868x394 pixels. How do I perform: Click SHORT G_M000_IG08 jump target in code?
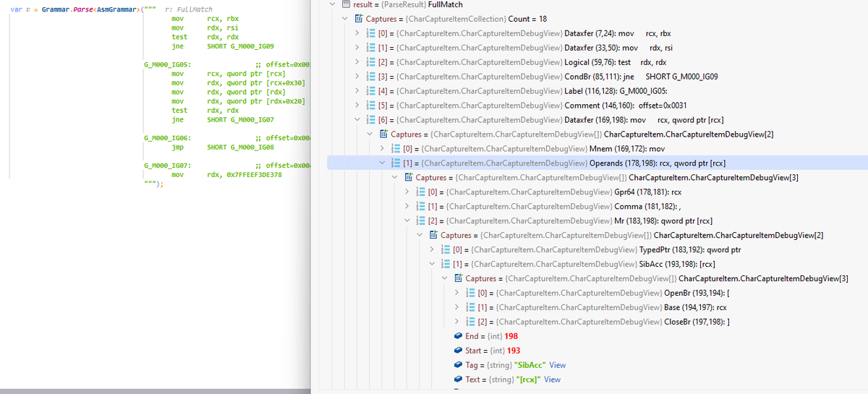tap(240, 147)
